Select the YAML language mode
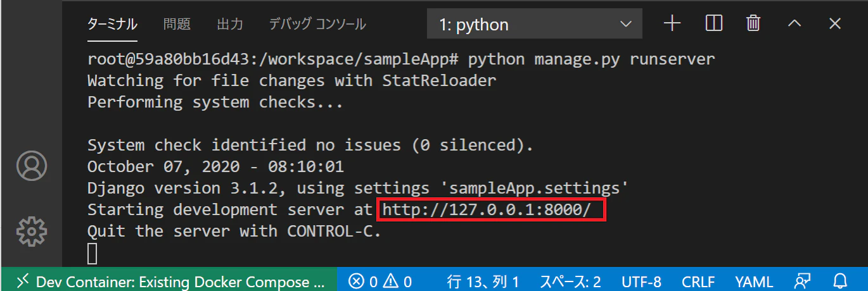Image resolution: width=868 pixels, height=291 pixels. click(x=754, y=282)
